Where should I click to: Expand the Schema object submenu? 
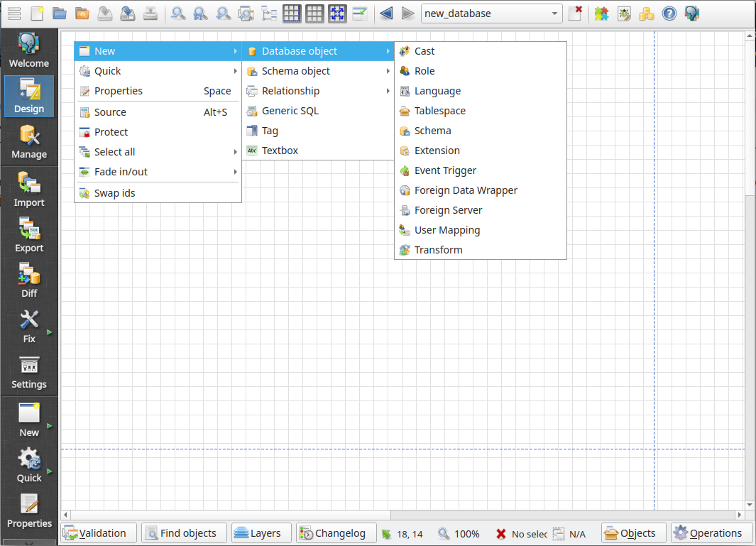click(x=318, y=71)
